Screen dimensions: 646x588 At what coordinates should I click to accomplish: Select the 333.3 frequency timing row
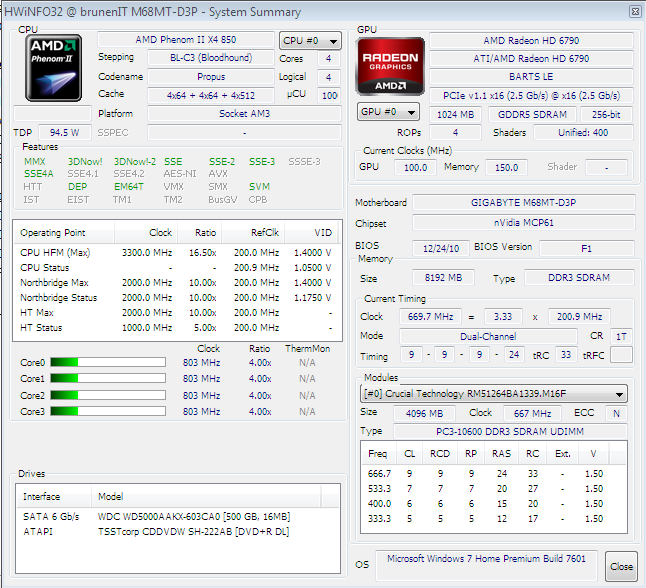[x=494, y=519]
